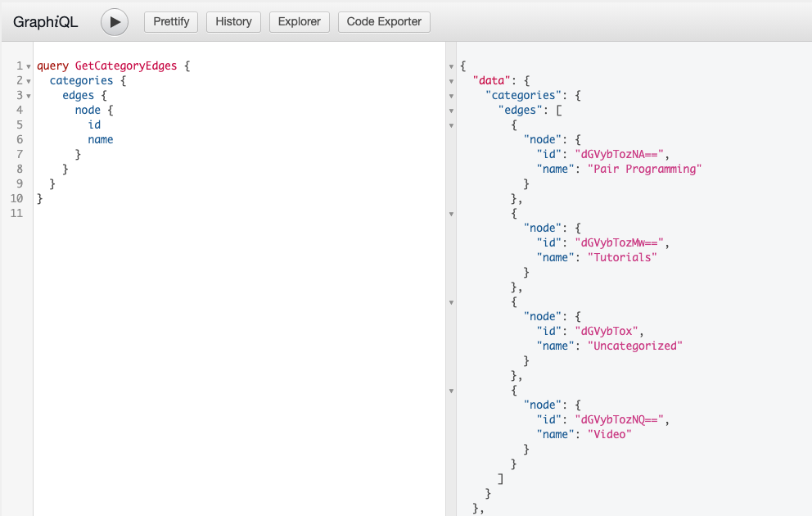
Task: Collapse the data object in results pane
Action: tap(451, 81)
